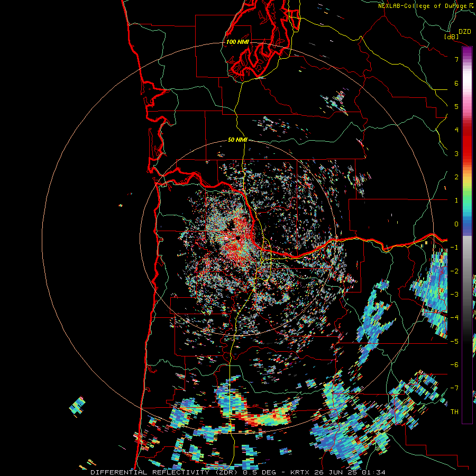Screen dimensions: 476x476
Task: Click the 100 NMI range ring label
Action: [x=237, y=42]
